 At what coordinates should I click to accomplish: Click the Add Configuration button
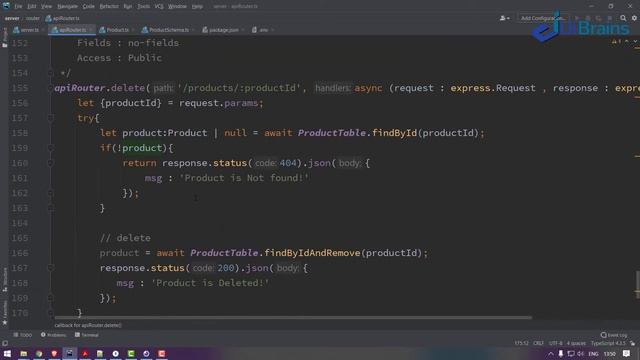[542, 18]
